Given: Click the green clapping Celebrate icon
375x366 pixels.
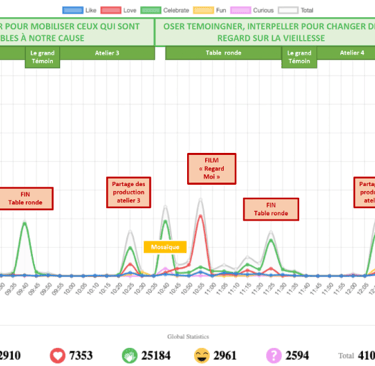Looking at the screenshot, I should tap(129, 356).
